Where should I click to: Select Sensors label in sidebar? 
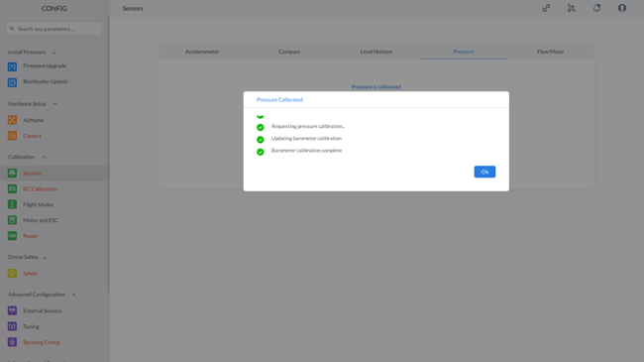(32, 174)
